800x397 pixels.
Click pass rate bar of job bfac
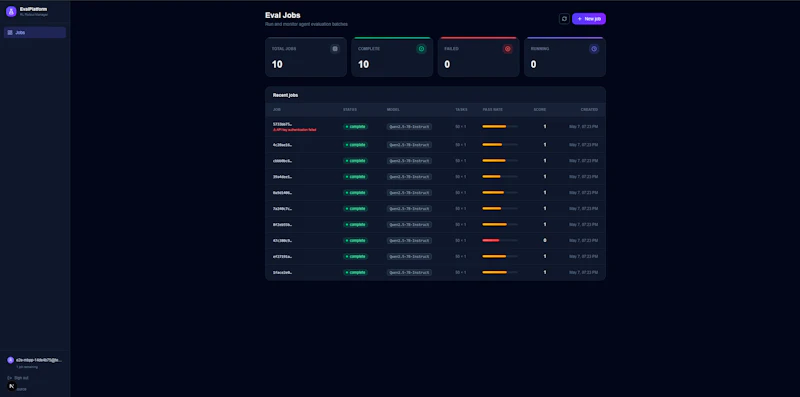click(500, 272)
